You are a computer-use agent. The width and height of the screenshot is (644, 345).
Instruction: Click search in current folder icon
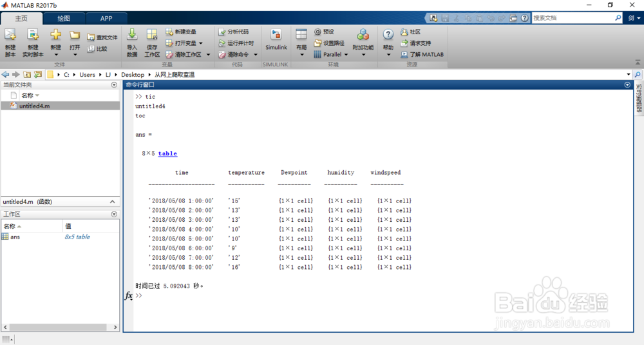coord(638,74)
